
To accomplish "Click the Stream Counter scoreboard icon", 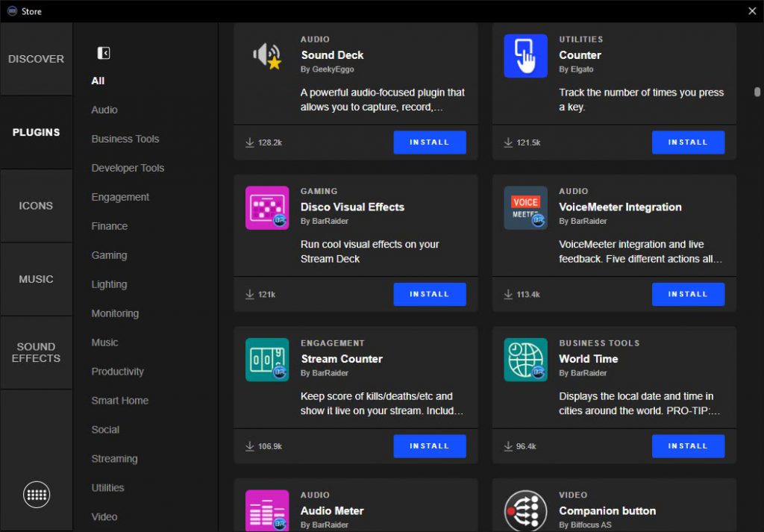I will click(267, 360).
